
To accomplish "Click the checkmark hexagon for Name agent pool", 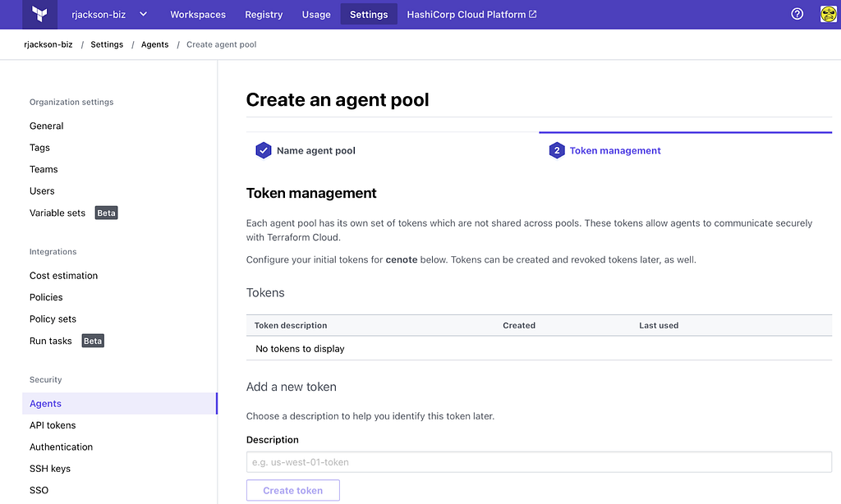I will [x=264, y=151].
